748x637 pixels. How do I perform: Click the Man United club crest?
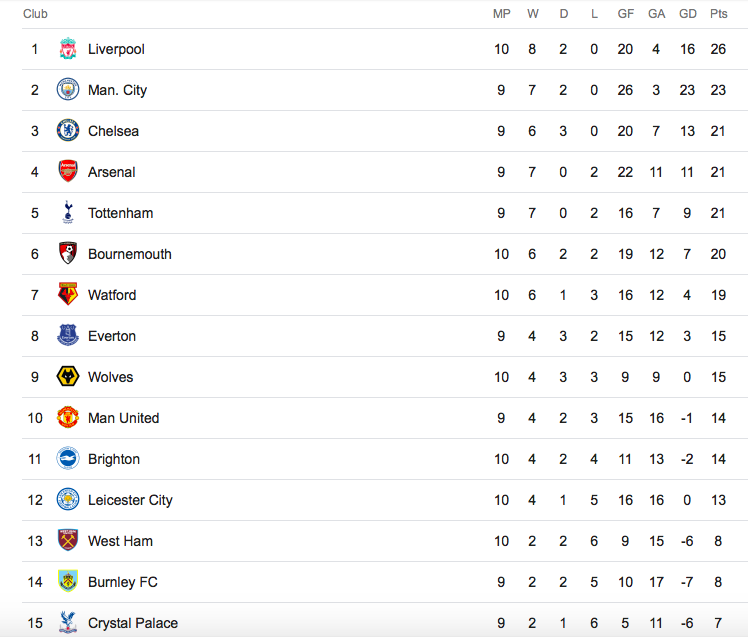(68, 418)
